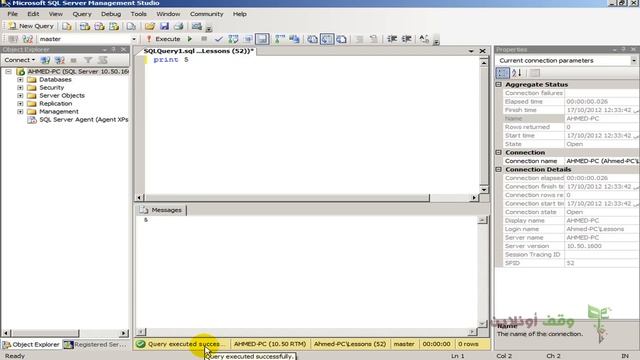Open a file with the folder icon
The height and width of the screenshot is (360, 640).
point(150,27)
